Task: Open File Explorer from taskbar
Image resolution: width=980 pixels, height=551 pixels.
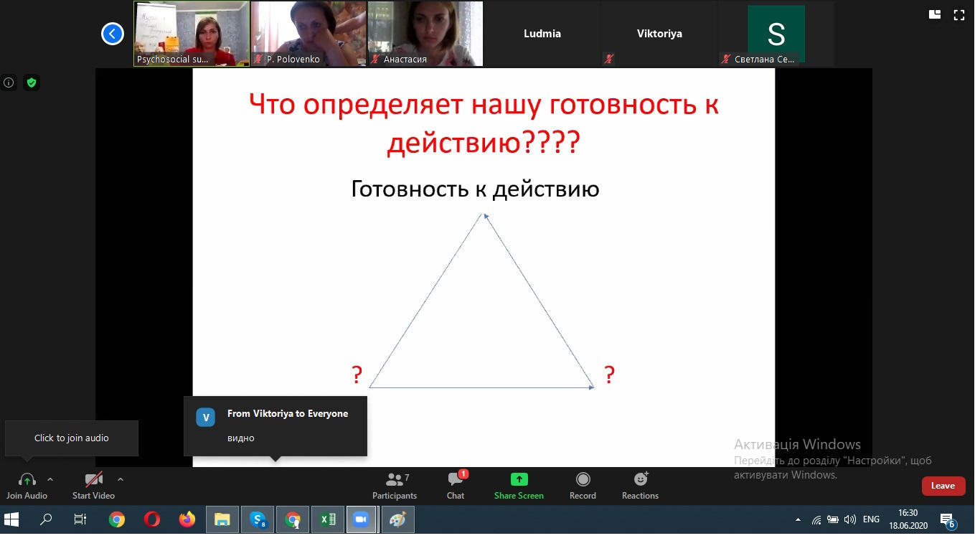Action: [x=222, y=519]
